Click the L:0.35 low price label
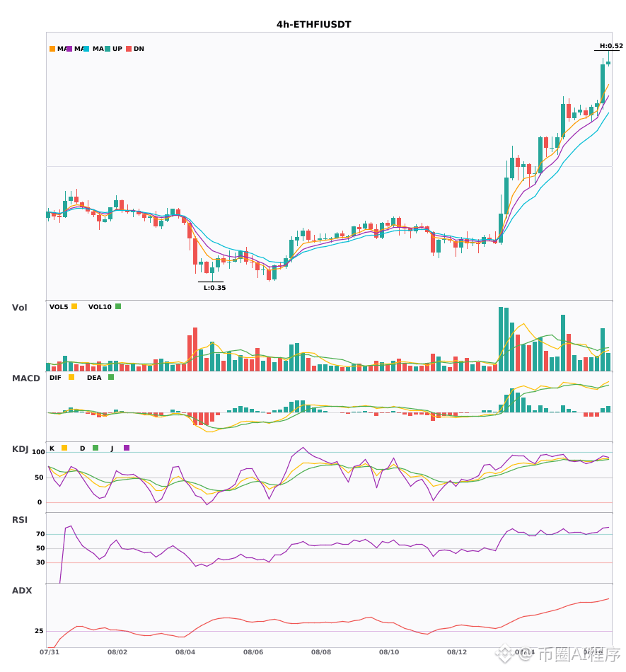This screenshot has width=626, height=672. 214,288
